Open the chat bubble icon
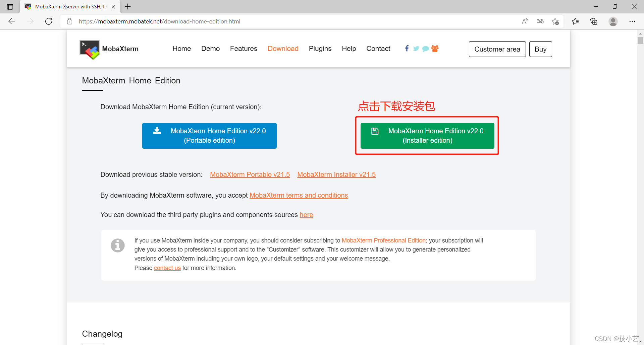The image size is (644, 345). click(426, 49)
